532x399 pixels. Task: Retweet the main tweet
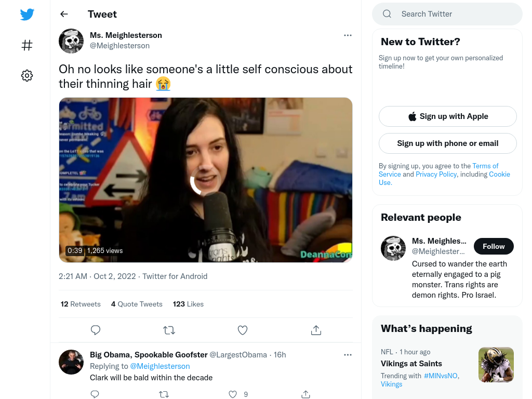pyautogui.click(x=169, y=330)
